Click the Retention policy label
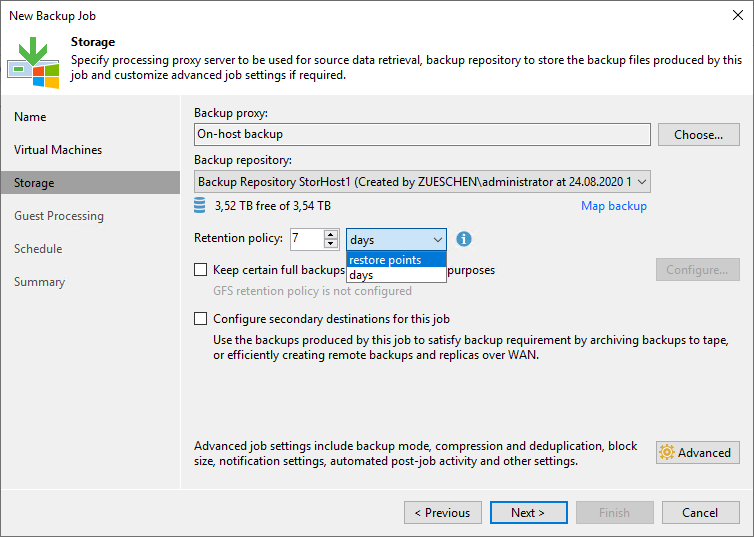The height and width of the screenshot is (537, 754). pos(239,238)
